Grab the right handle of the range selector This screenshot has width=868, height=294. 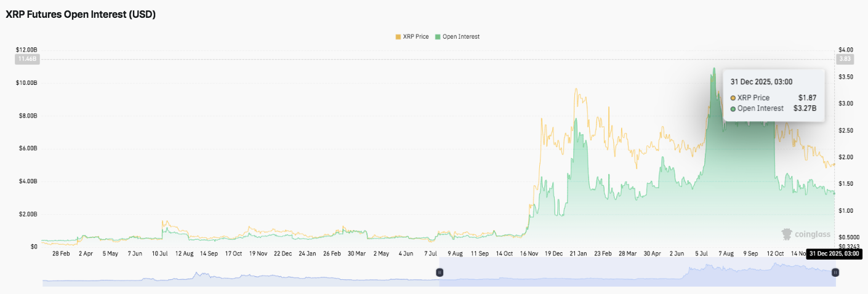835,272
